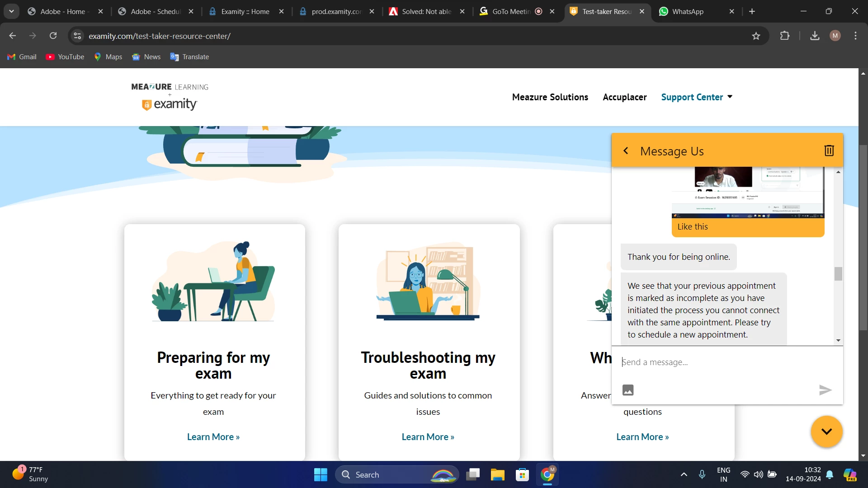Attach image in chat window
The image size is (868, 488).
point(628,390)
